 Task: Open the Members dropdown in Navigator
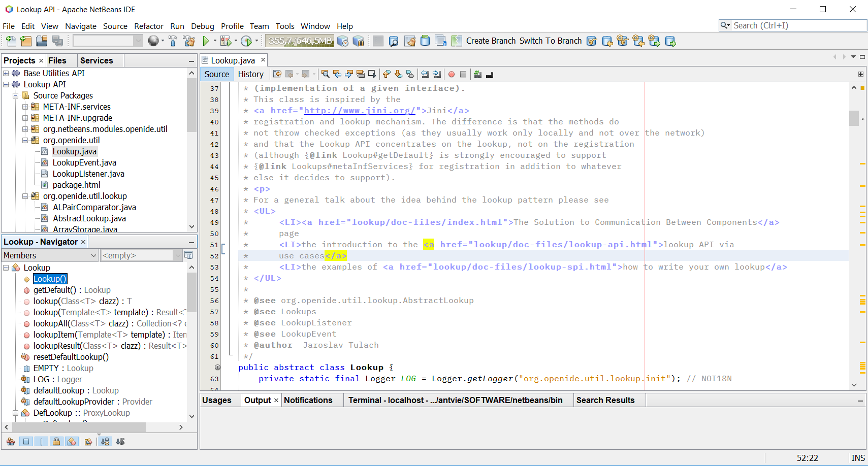pyautogui.click(x=50, y=255)
